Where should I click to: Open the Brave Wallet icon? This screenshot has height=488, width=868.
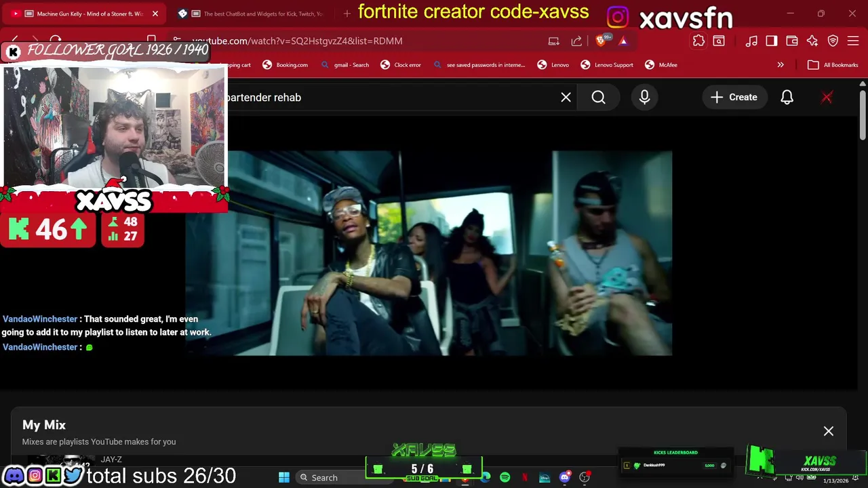click(792, 41)
